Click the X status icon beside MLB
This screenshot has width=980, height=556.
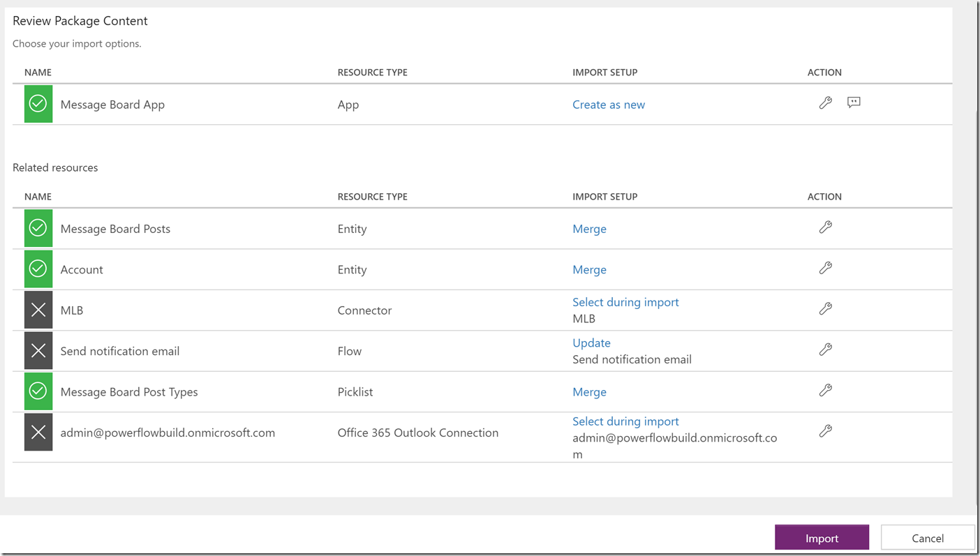[x=38, y=310]
